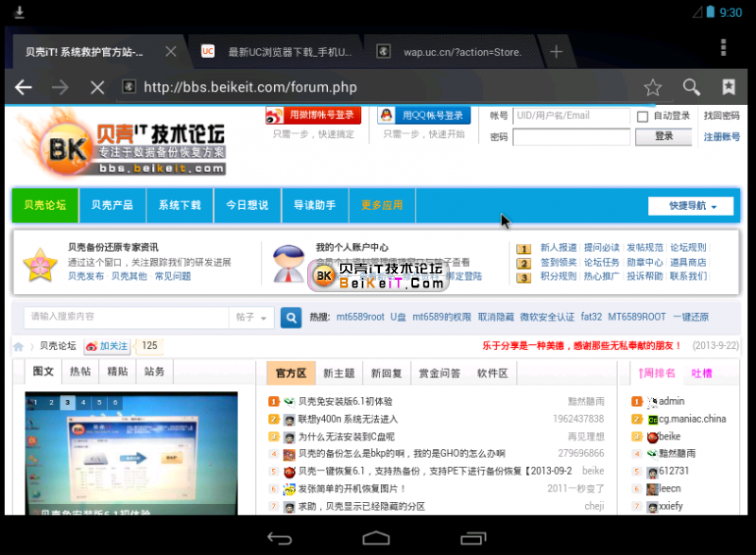
Task: Open the bookmarks list icon
Action: [x=729, y=87]
